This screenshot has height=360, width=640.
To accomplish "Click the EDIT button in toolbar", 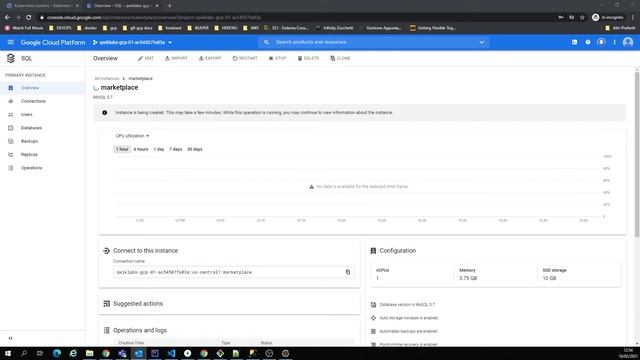I will [146, 58].
